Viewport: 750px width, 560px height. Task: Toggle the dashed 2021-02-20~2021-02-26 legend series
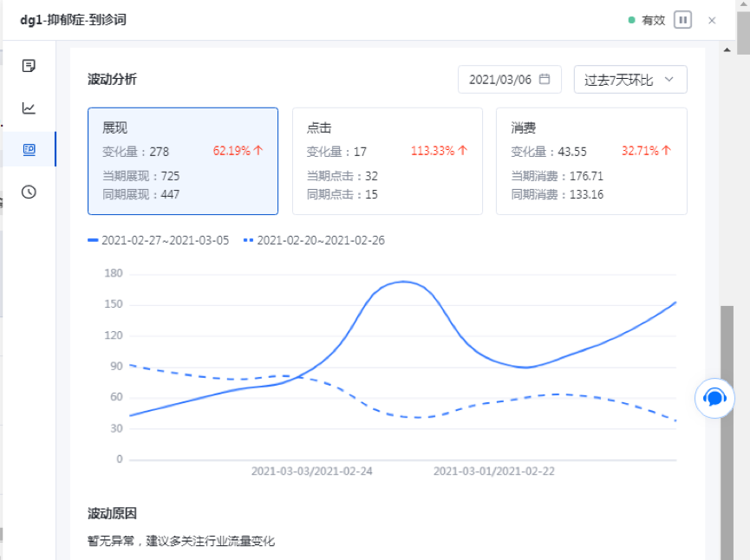point(315,240)
